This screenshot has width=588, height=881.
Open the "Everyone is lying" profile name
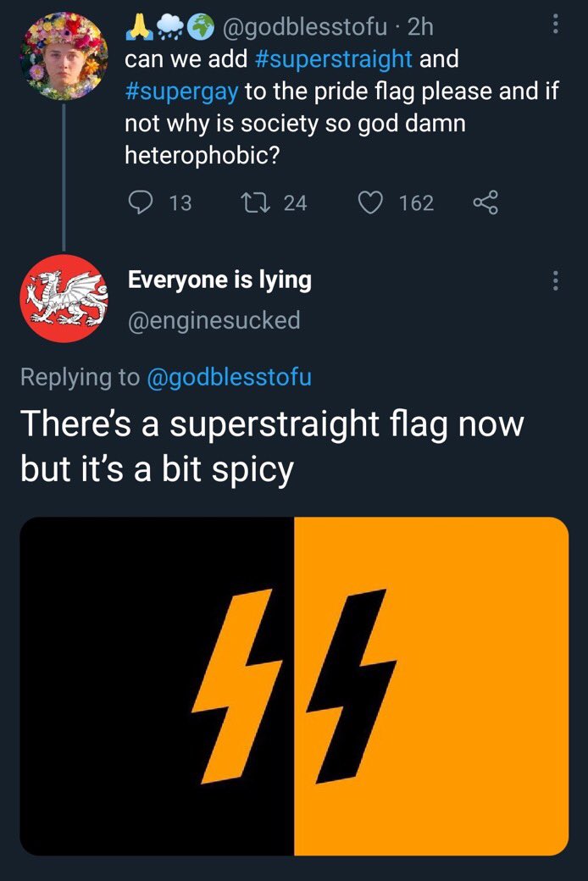219,280
